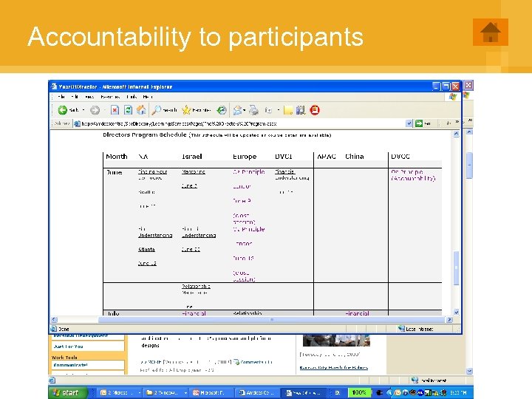Click the Refresh page icon
This screenshot has height=399, width=532.
(128, 110)
